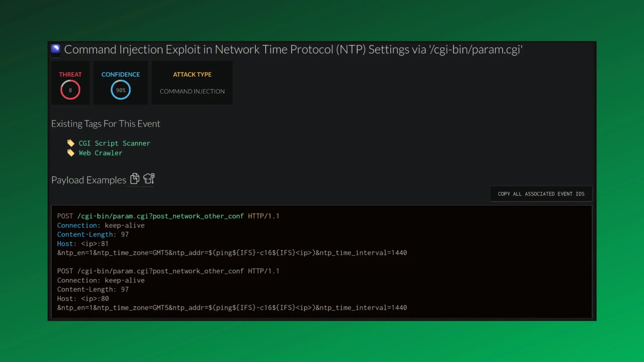Click the Host <ip>:80 header line

pos(83,299)
